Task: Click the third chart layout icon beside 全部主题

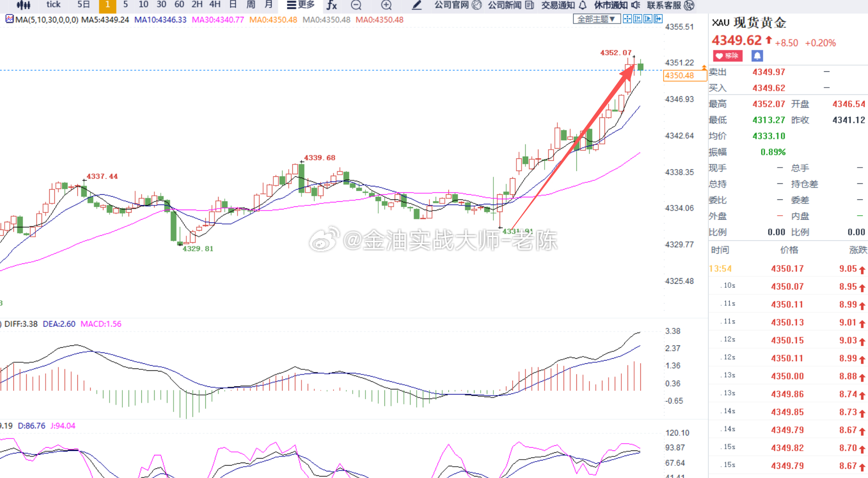Action: (648, 19)
